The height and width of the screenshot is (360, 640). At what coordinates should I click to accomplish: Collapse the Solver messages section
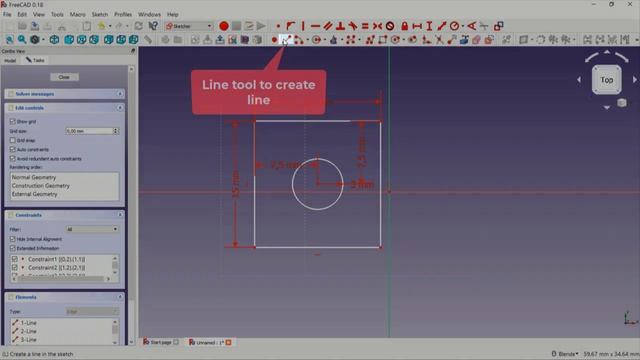click(120, 94)
